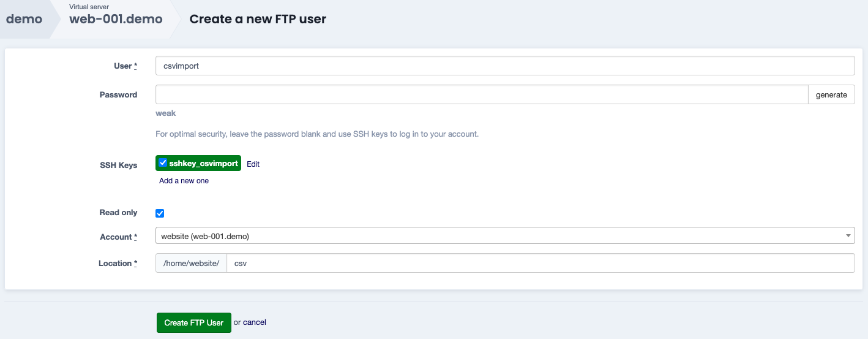Click the Read only label text

pyautogui.click(x=119, y=213)
